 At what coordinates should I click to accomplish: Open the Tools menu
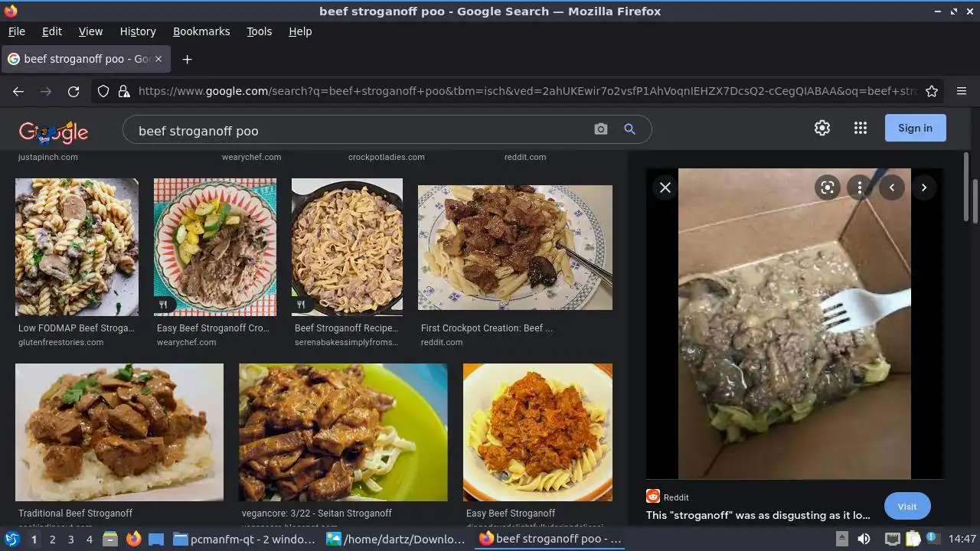pos(259,31)
